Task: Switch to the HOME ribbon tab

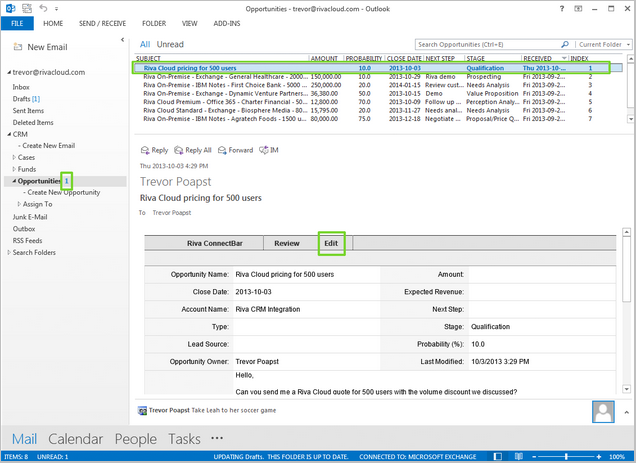Action: [53, 24]
